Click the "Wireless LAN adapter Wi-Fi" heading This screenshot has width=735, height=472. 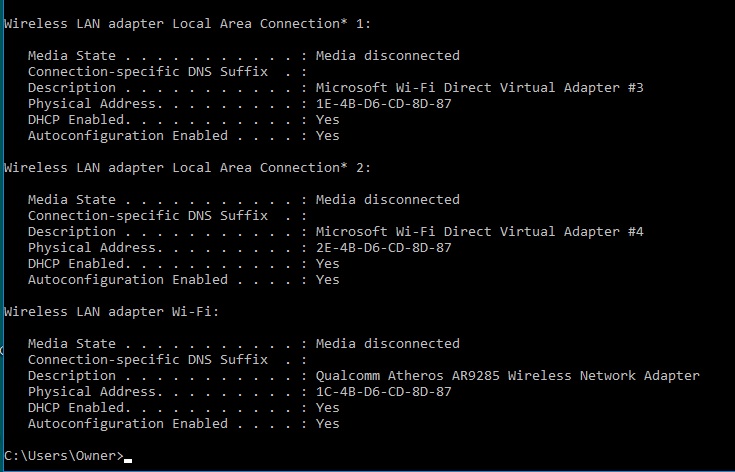[111, 311]
